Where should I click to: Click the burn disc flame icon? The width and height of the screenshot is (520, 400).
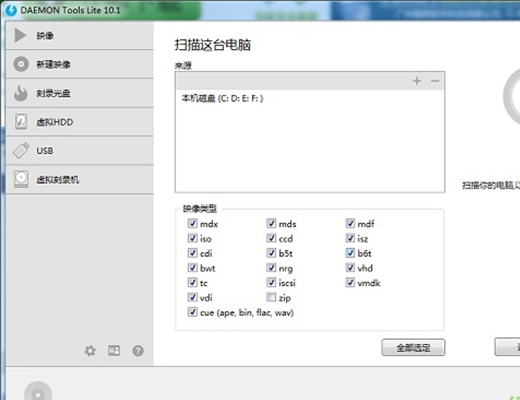21,93
